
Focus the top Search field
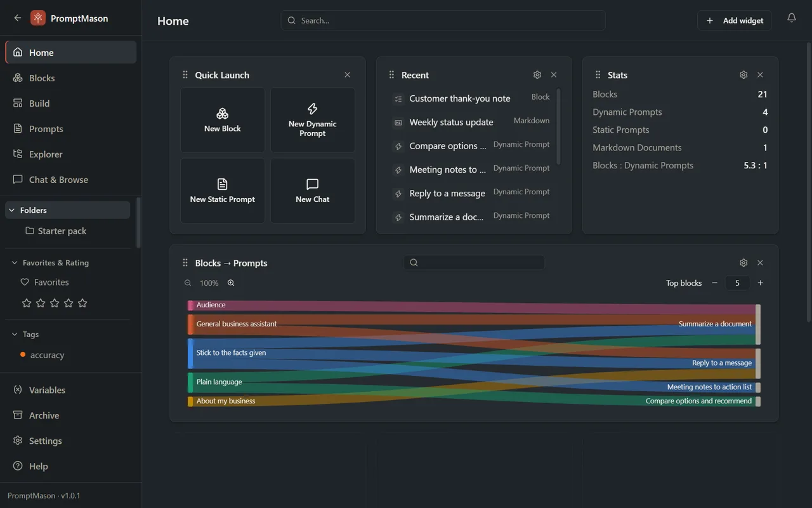(443, 20)
